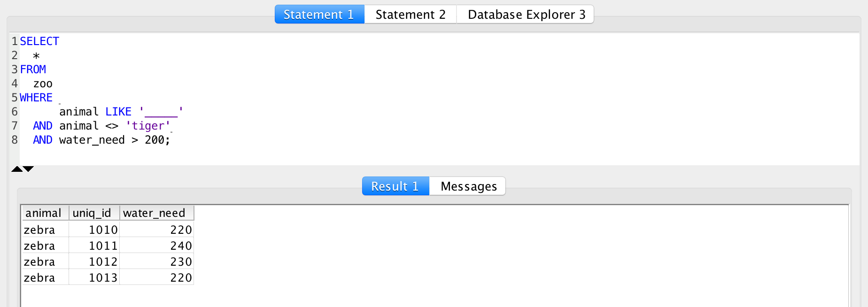Place cursor on the SELECT keyword
This screenshot has height=307, width=868.
click(x=39, y=41)
